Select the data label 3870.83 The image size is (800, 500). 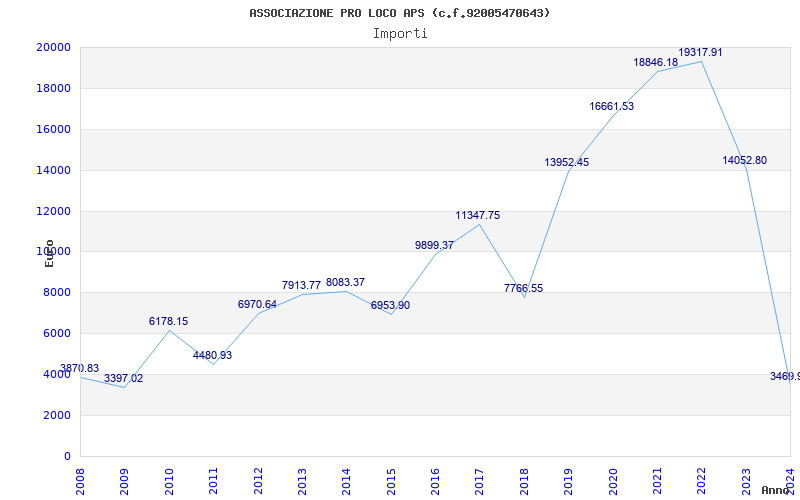click(x=80, y=368)
